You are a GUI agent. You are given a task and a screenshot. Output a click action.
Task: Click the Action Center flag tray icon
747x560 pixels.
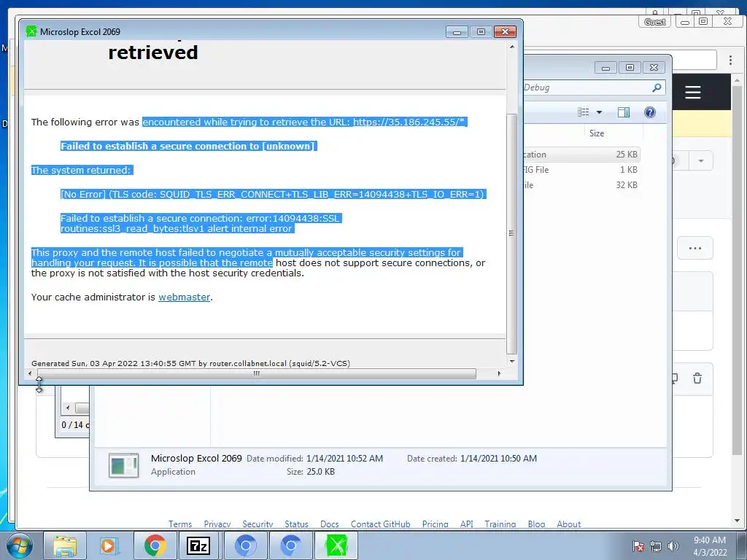coord(638,546)
